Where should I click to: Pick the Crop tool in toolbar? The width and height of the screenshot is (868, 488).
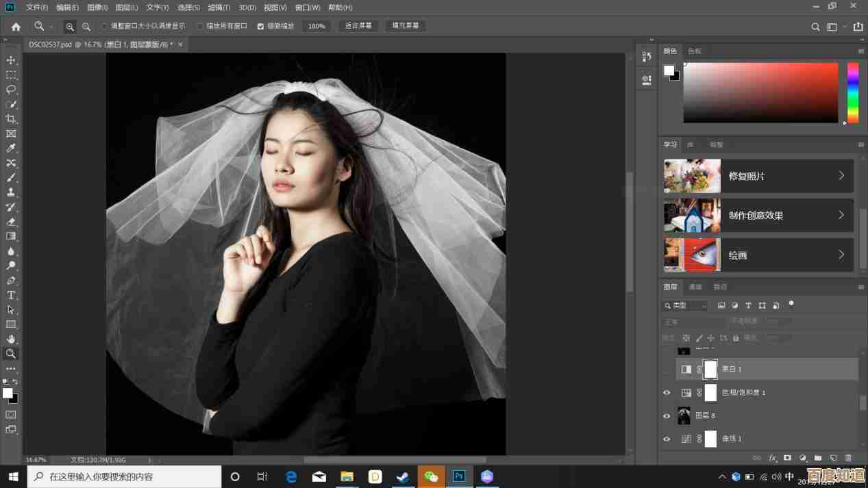pyautogui.click(x=11, y=119)
